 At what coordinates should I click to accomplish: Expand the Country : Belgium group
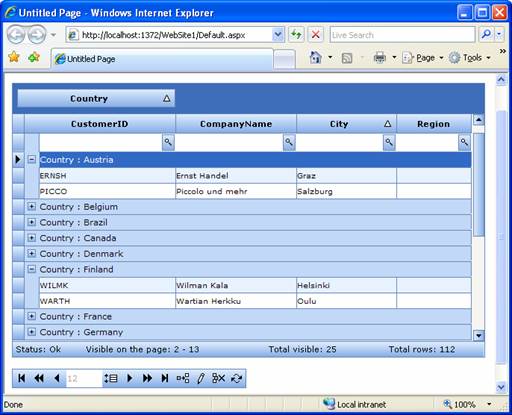pos(32,207)
